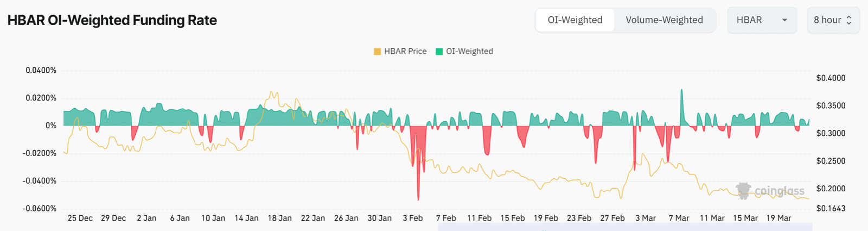Image resolution: width=868 pixels, height=231 pixels.
Task: Click the 25 Dec date label
Action: (80, 218)
